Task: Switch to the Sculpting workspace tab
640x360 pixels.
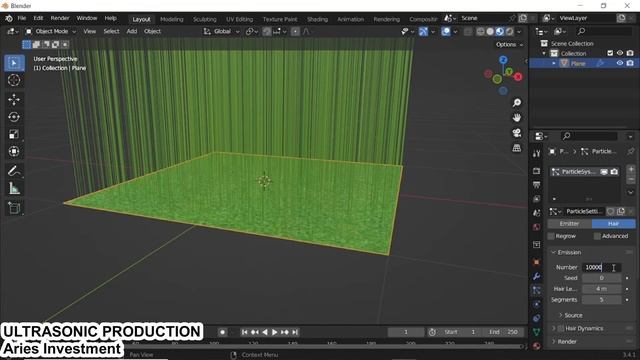Action: coord(204,19)
